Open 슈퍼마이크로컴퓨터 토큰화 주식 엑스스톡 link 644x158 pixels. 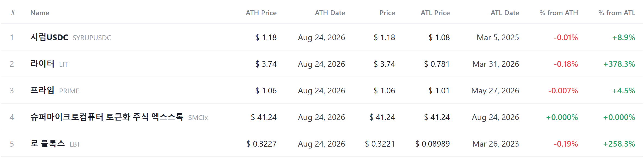(107, 117)
